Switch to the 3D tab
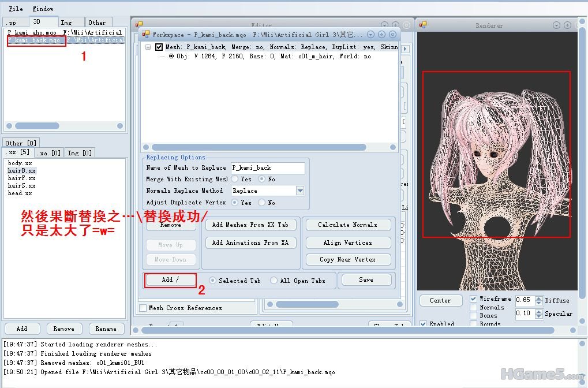The height and width of the screenshot is (388, 588). tap(43, 22)
